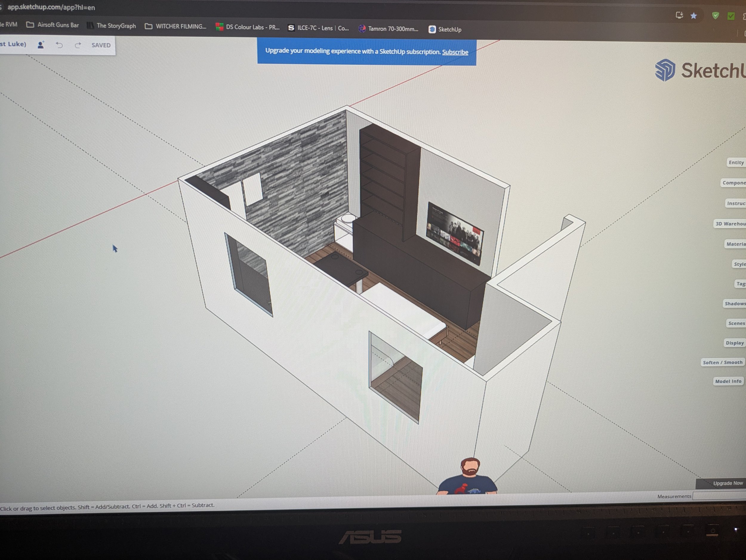
Task: Click the Undo arrow icon
Action: [59, 45]
